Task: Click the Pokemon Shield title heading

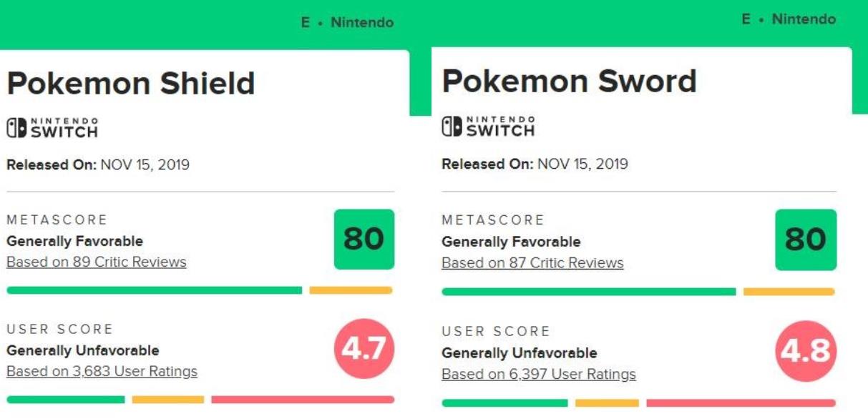Action: point(131,84)
